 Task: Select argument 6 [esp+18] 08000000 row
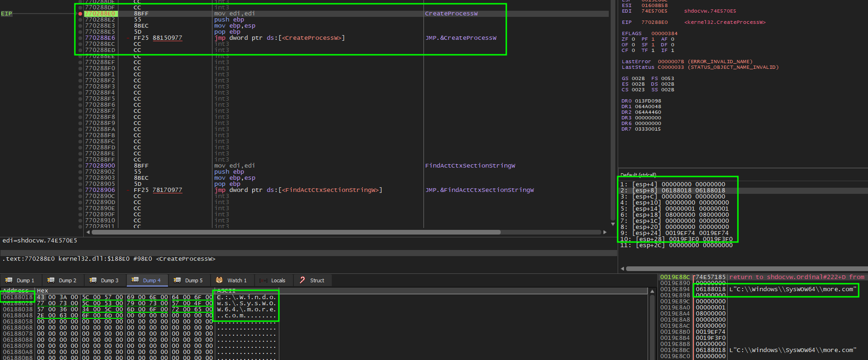click(x=744, y=215)
